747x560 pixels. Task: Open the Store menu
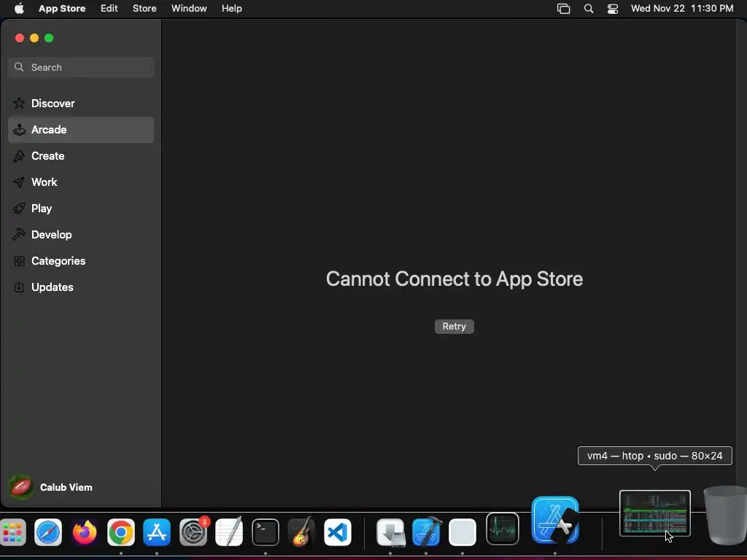[x=144, y=8]
